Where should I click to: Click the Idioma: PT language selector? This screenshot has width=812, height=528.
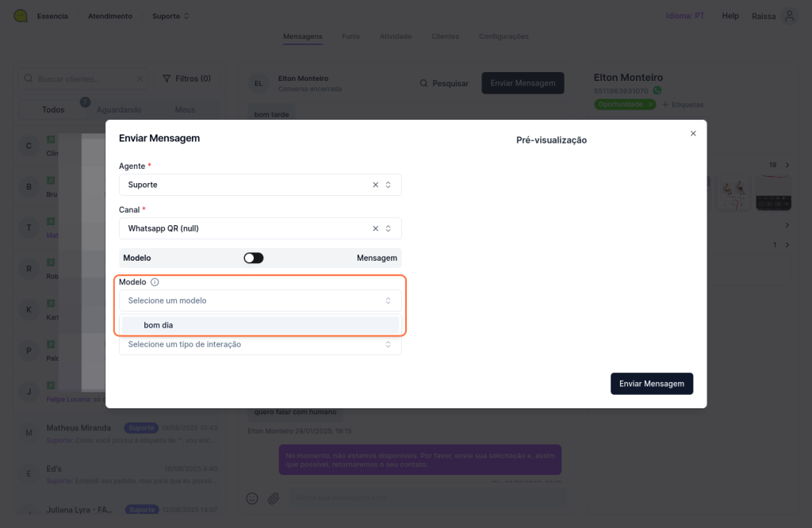(685, 16)
